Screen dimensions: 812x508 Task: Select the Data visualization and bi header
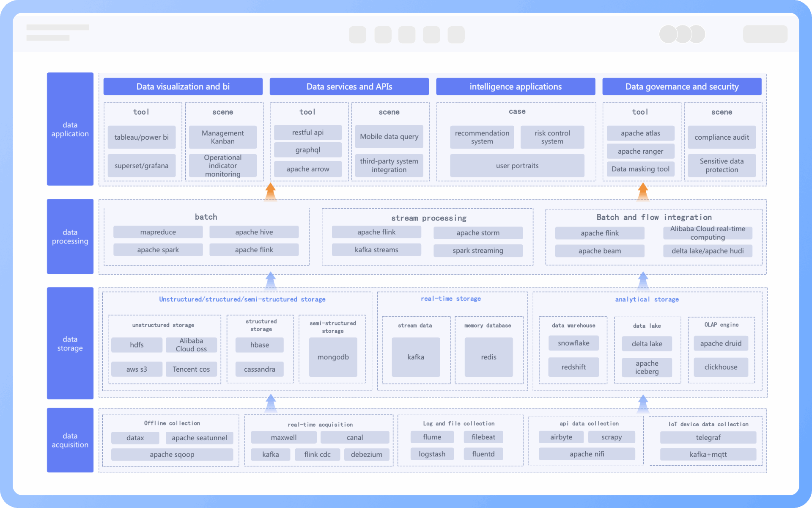pos(183,86)
